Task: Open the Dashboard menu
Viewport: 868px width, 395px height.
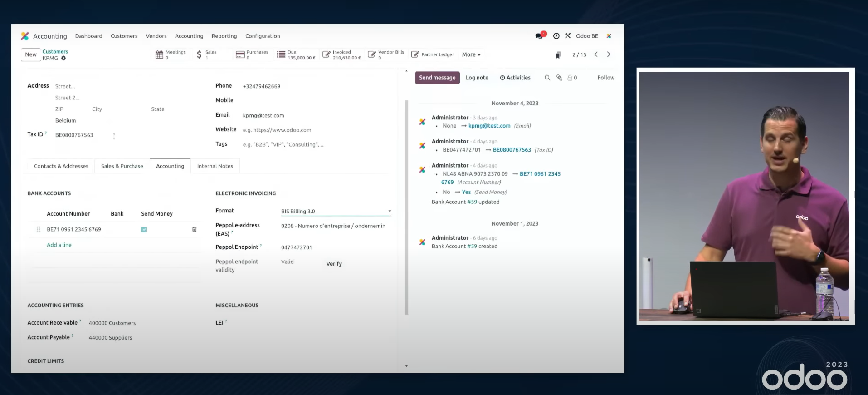Action: point(89,36)
